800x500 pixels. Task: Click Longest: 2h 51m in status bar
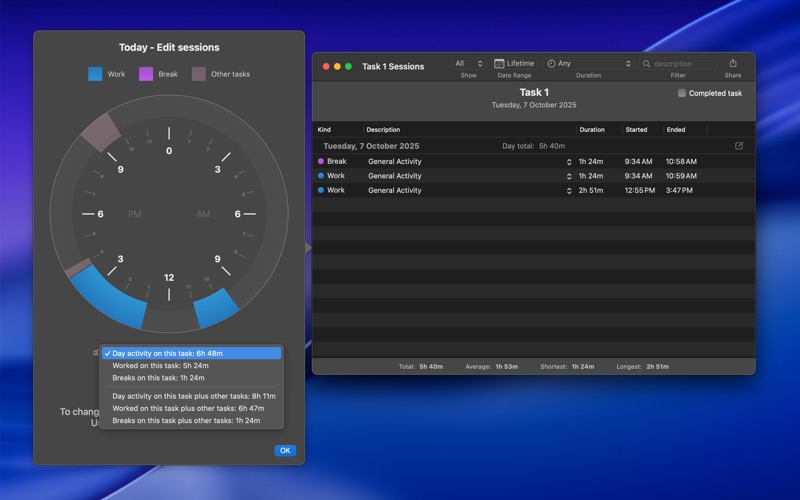[x=642, y=366]
